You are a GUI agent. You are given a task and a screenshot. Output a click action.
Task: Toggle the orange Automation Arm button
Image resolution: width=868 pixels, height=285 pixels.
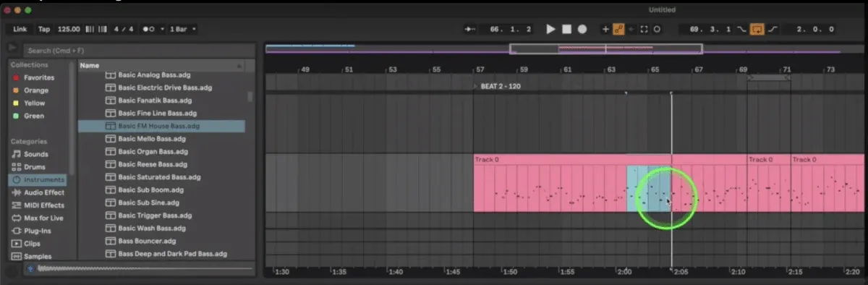coord(618,29)
